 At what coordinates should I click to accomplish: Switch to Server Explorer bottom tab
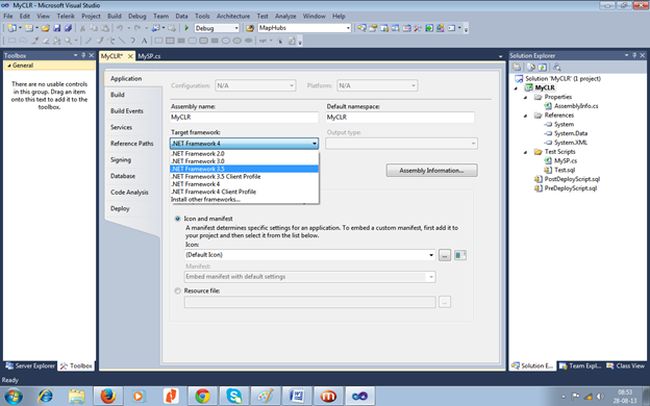[30, 366]
